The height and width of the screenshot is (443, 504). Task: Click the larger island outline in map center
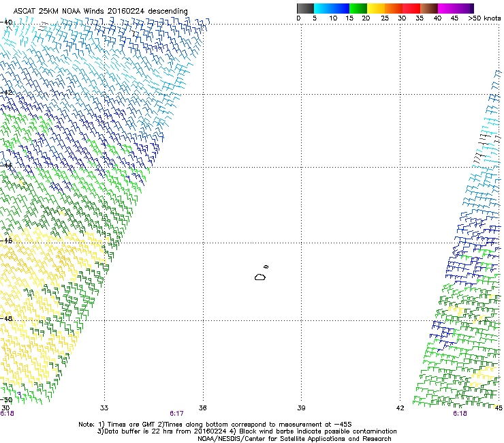click(x=260, y=277)
